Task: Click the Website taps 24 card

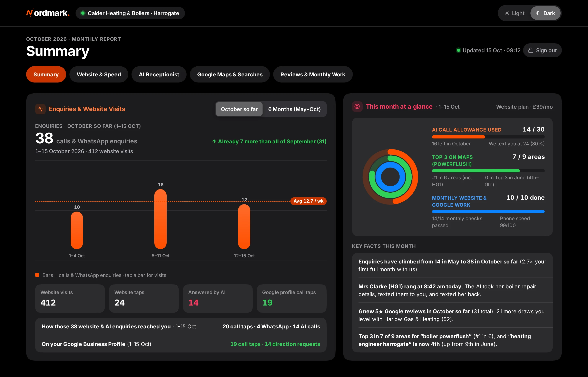Action: click(x=144, y=298)
